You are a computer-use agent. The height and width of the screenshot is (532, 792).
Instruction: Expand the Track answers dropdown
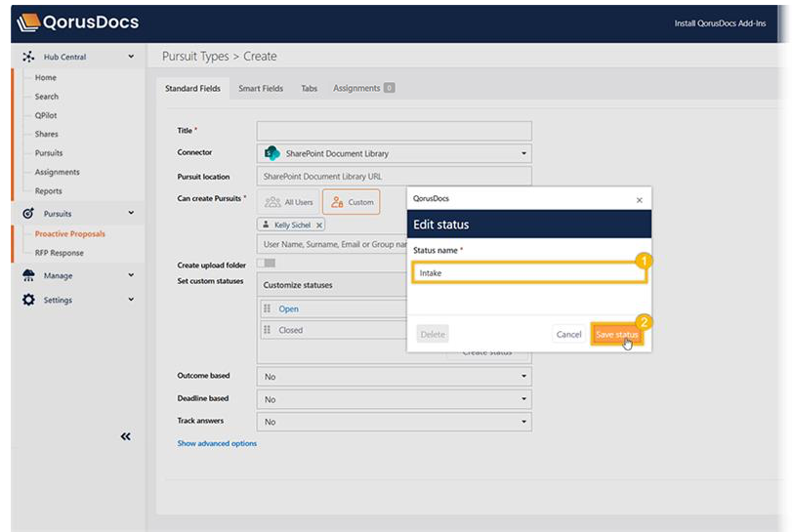click(x=395, y=423)
